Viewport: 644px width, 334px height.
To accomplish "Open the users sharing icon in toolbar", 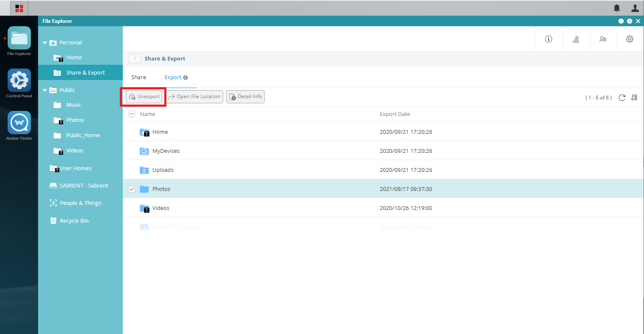I will (x=603, y=39).
